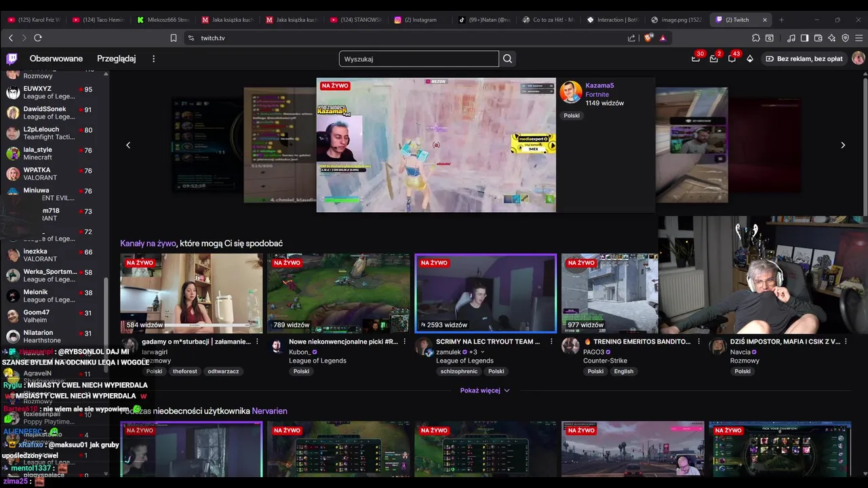868x488 pixels.
Task: Open options dots for 'DZIŚ IMPOSTOR, MAFIA' stream
Action: pyautogui.click(x=846, y=342)
